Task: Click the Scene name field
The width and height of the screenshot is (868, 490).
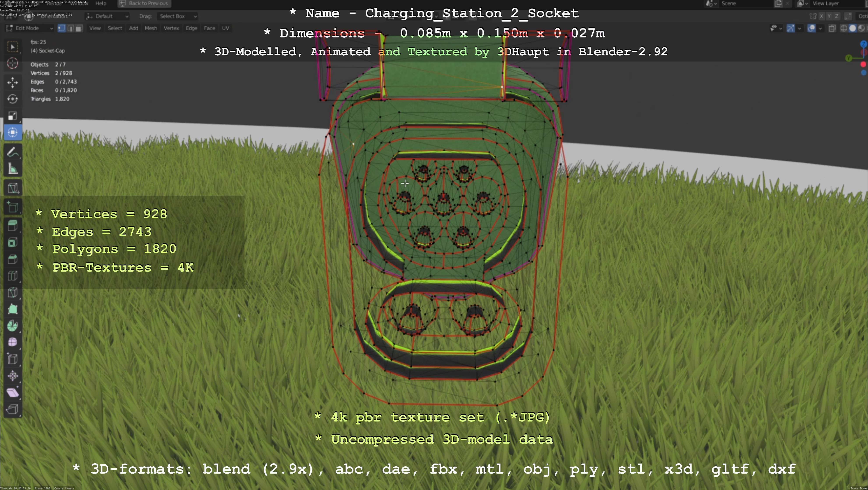Action: click(x=746, y=3)
